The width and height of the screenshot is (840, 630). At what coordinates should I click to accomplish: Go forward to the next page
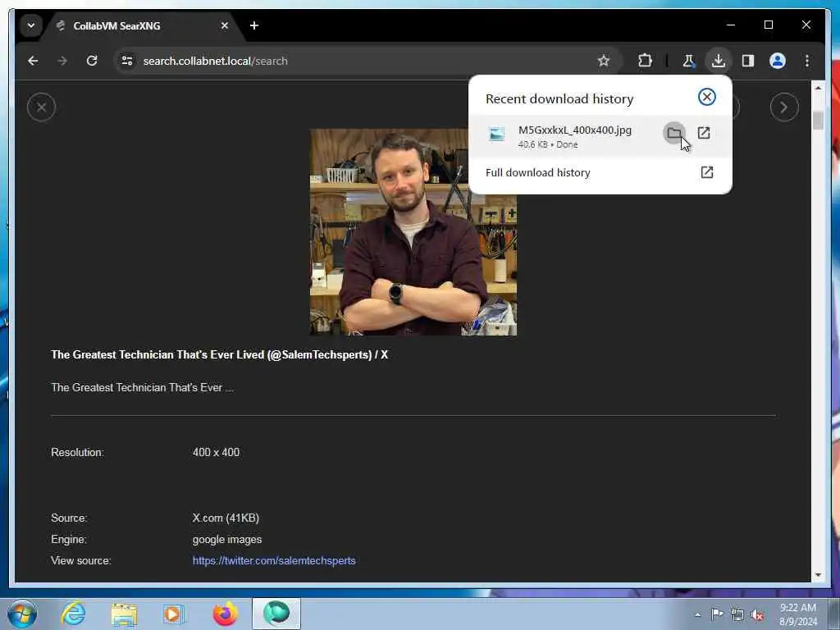click(x=62, y=61)
